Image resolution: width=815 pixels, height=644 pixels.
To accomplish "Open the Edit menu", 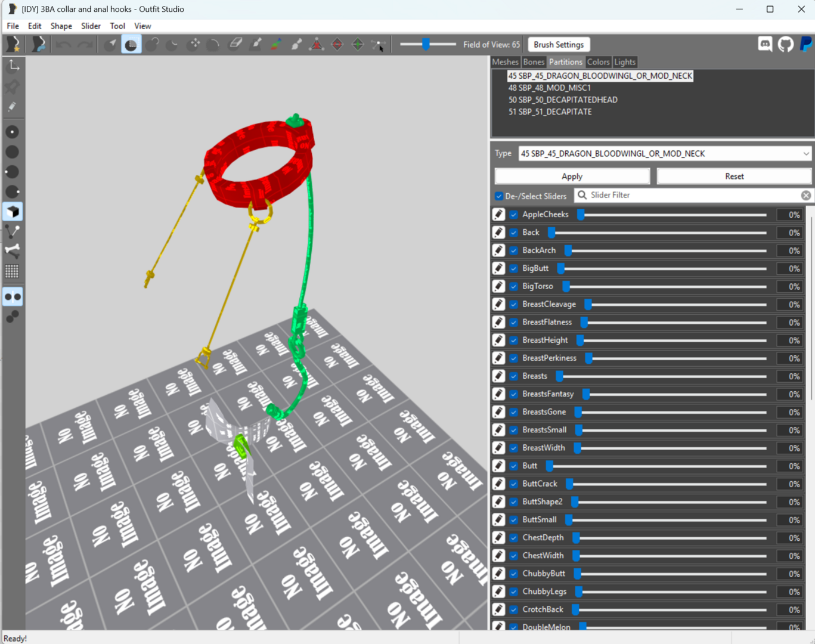I will [35, 26].
